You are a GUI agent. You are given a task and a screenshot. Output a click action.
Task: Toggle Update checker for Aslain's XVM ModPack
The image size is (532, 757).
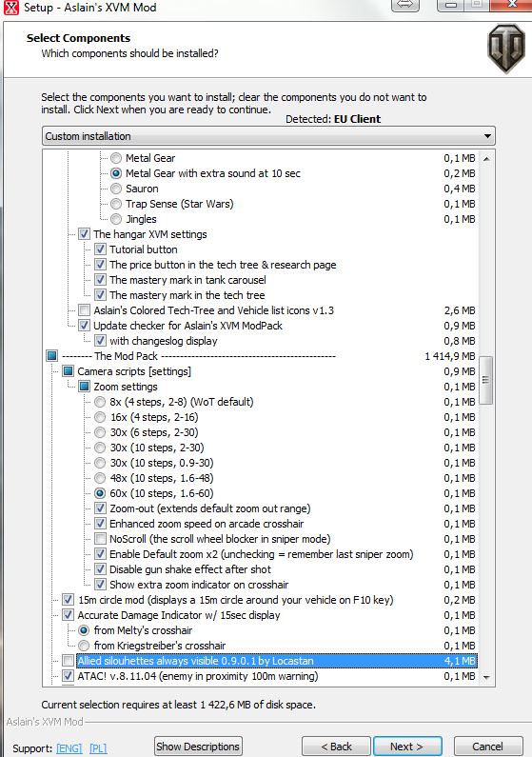pyautogui.click(x=84, y=326)
